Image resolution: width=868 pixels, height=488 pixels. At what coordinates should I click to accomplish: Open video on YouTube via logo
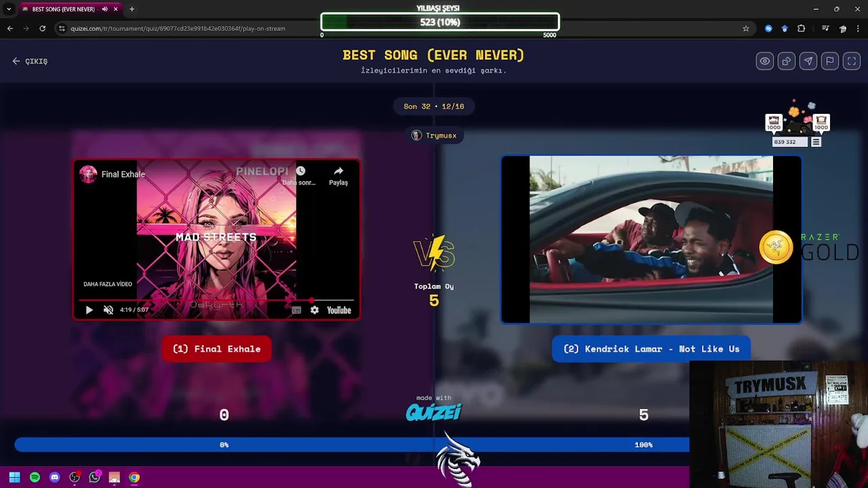[339, 310]
